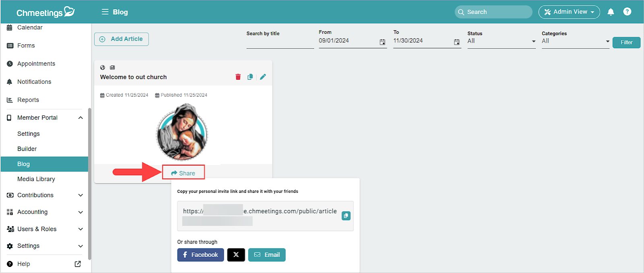Click the Add Article button
The width and height of the screenshot is (644, 273).
pos(122,39)
